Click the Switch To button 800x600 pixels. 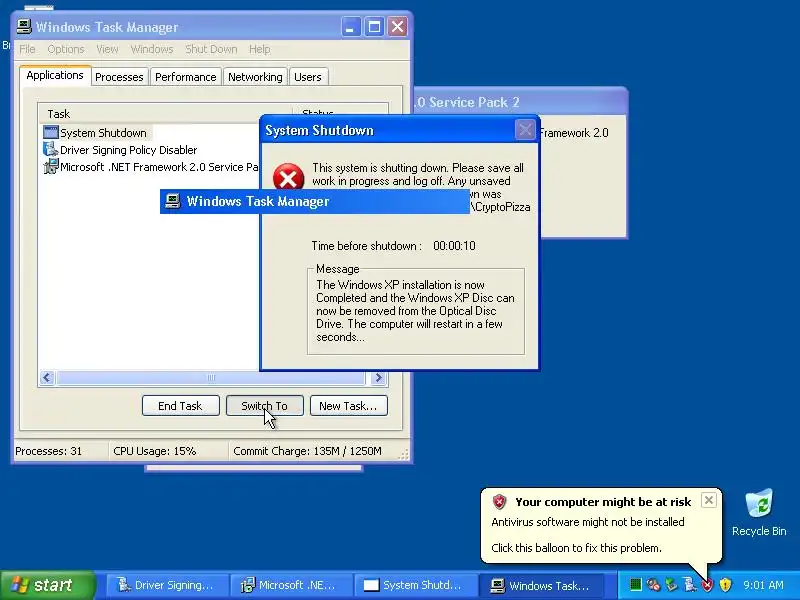pos(265,406)
